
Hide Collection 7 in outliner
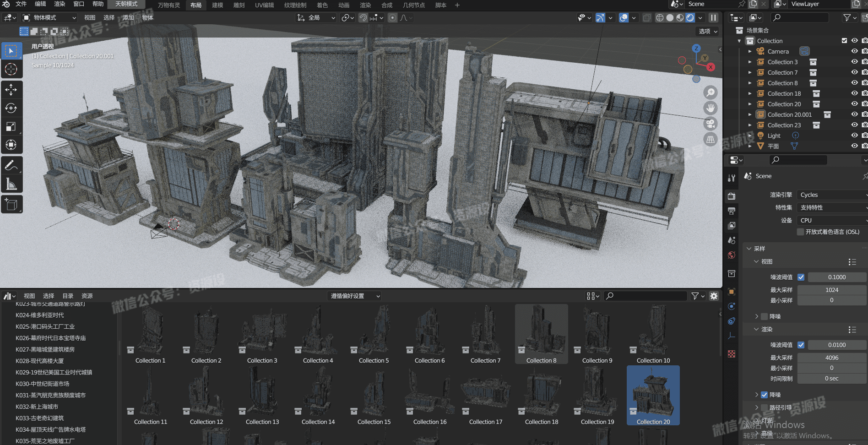pyautogui.click(x=854, y=72)
